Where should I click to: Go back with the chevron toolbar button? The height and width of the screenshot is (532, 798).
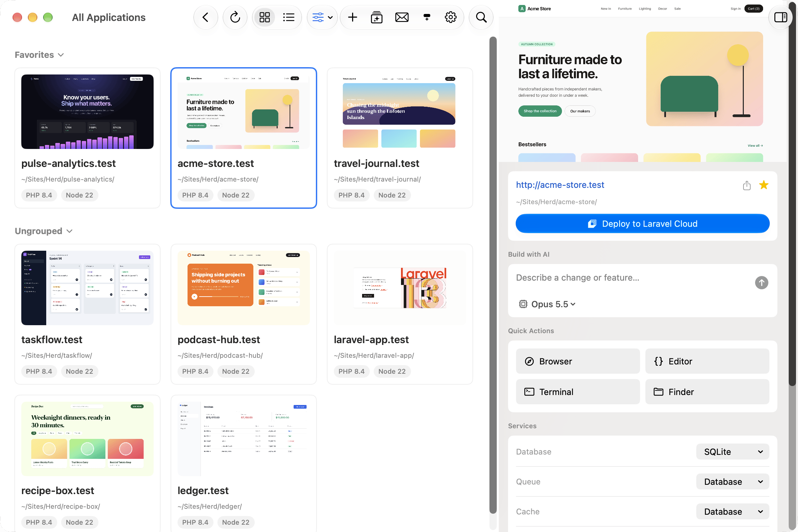pyautogui.click(x=205, y=17)
